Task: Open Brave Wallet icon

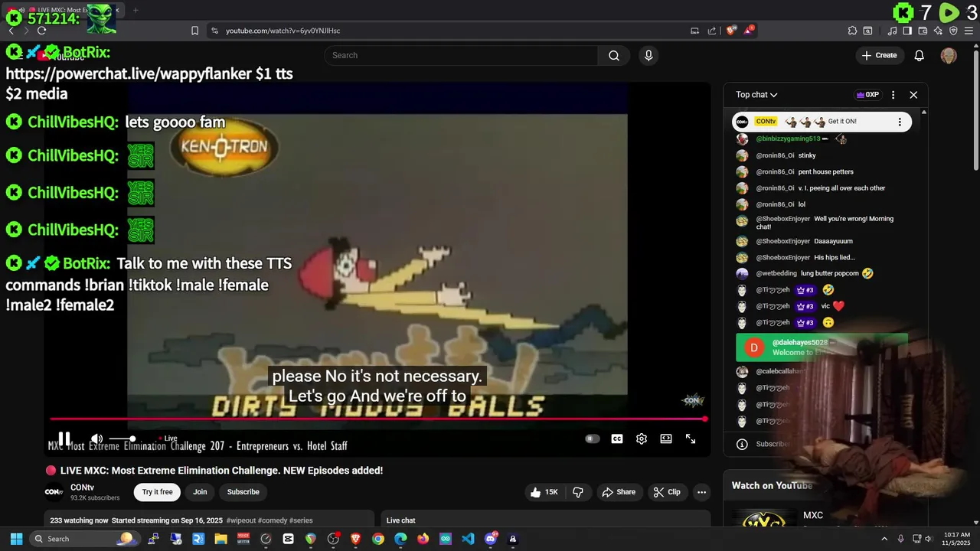Action: click(923, 31)
